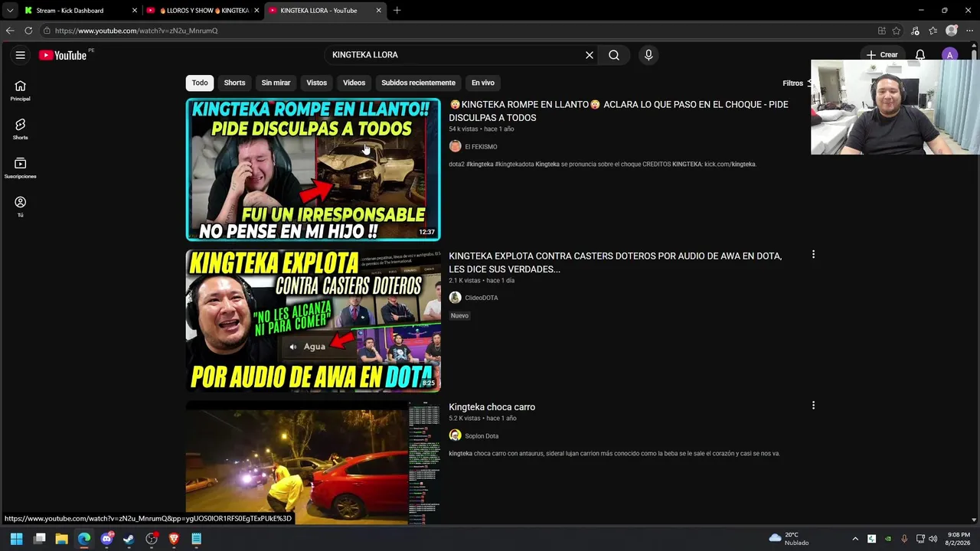
Task: Go to the YouTube home logo
Action: (x=63, y=55)
